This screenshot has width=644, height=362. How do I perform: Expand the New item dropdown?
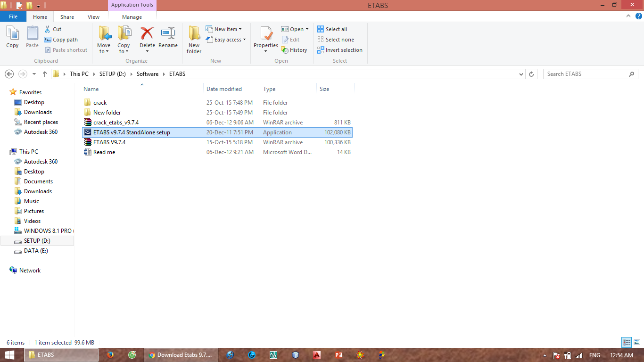(x=224, y=29)
